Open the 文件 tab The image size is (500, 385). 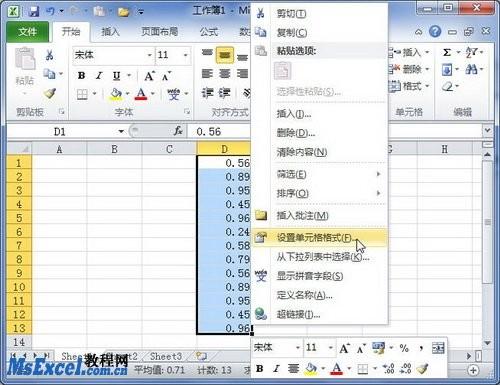click(28, 32)
